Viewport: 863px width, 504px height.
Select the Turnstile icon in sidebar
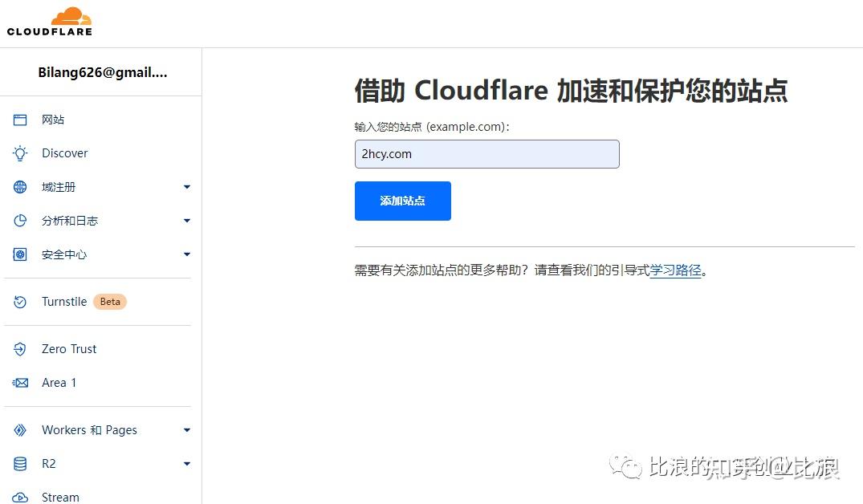click(19, 301)
